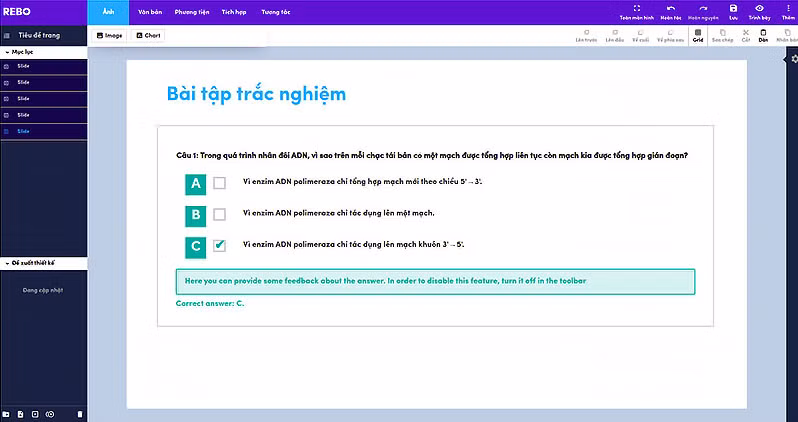Image resolution: width=798 pixels, height=422 pixels.
Task: Open settings gear on right edge
Action: (794, 59)
